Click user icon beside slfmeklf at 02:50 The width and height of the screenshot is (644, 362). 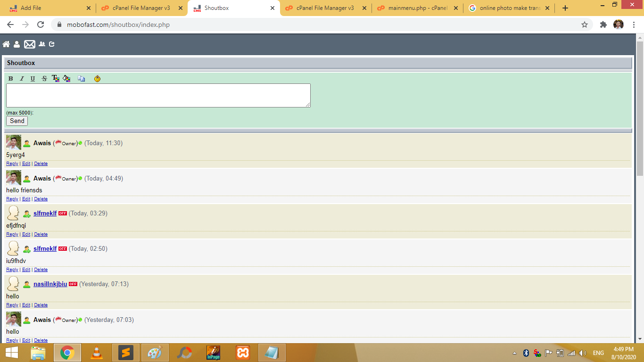click(x=27, y=249)
